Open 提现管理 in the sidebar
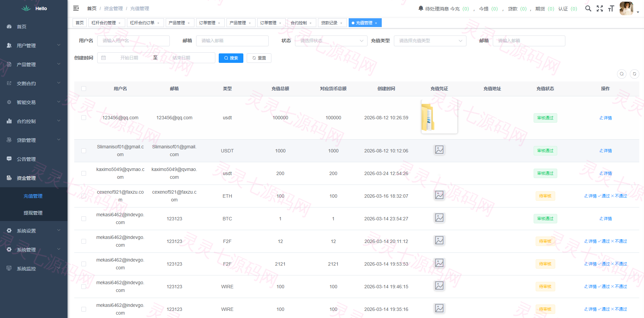This screenshot has height=318, width=644. pyautogui.click(x=33, y=213)
